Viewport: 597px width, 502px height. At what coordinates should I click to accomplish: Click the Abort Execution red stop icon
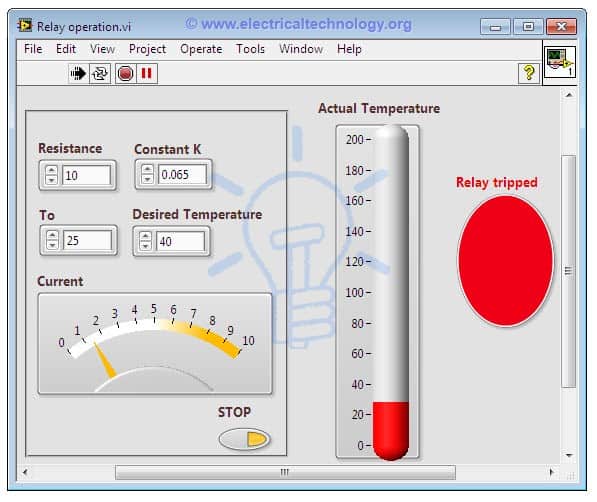125,73
